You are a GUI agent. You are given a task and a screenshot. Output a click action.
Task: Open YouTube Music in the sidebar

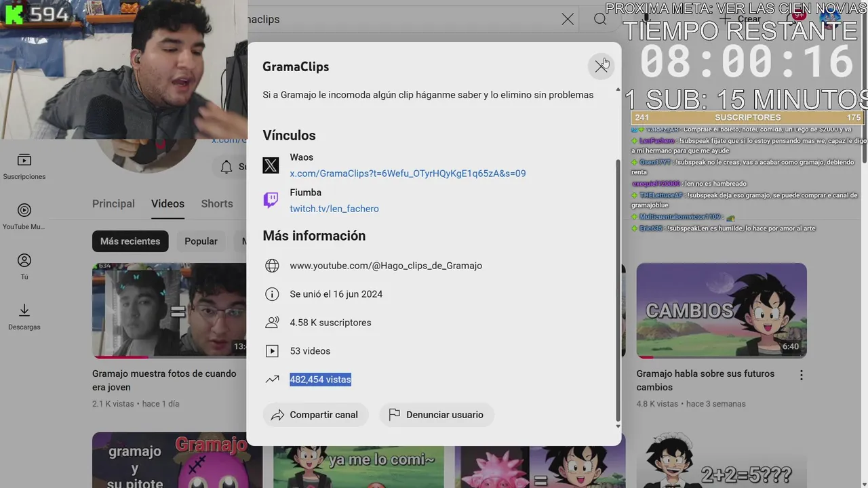tap(24, 217)
